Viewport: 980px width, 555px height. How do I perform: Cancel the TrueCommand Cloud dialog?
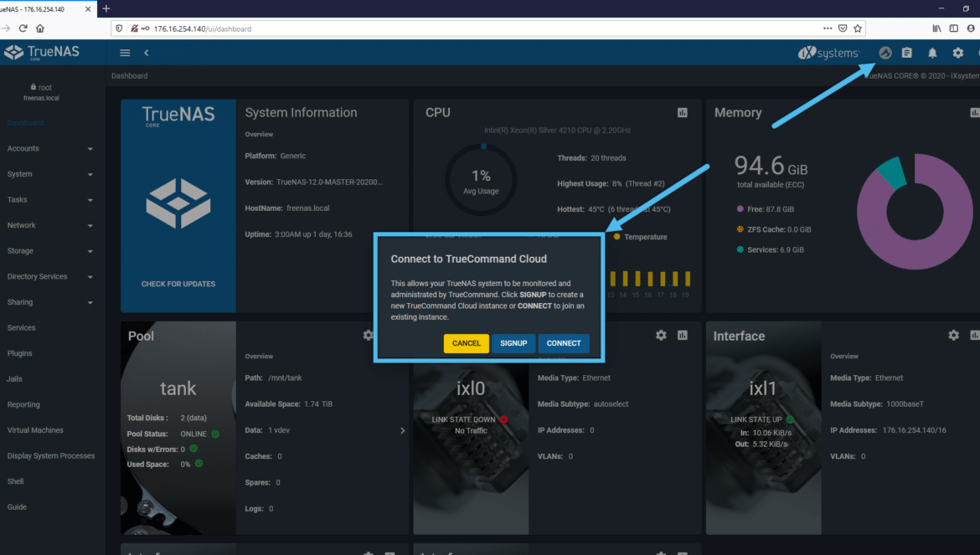click(467, 343)
